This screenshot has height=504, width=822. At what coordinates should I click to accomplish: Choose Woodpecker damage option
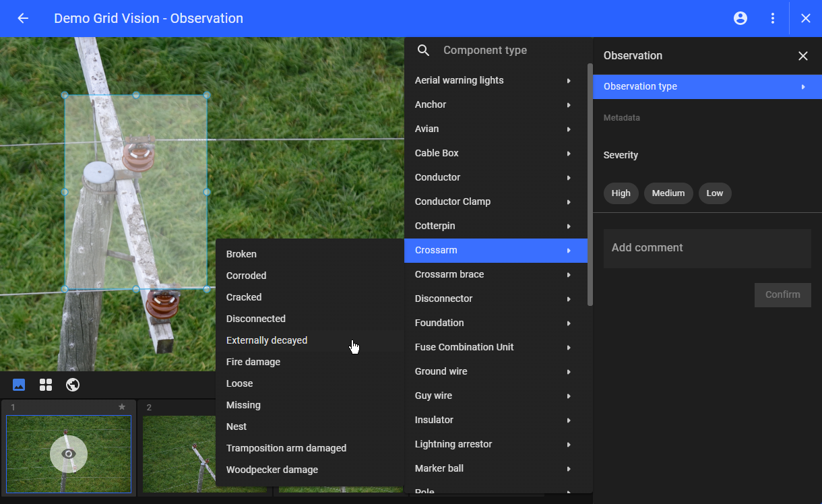coord(272,470)
